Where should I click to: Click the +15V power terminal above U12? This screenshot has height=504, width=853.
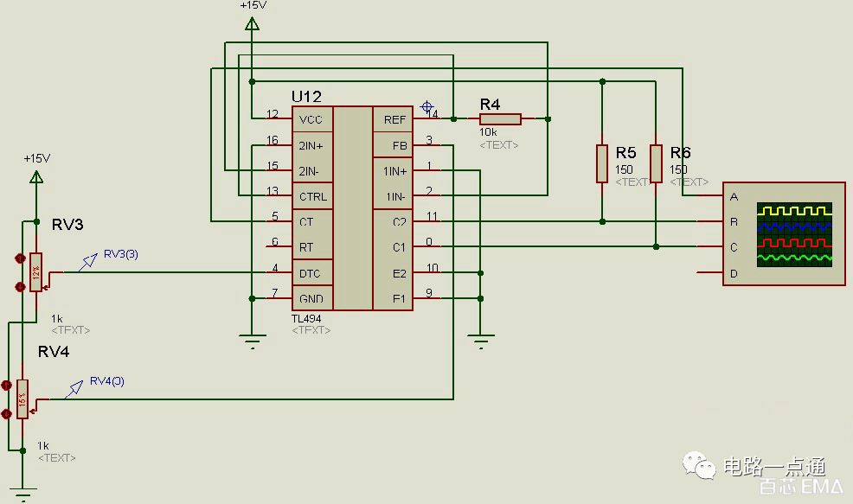252,23
